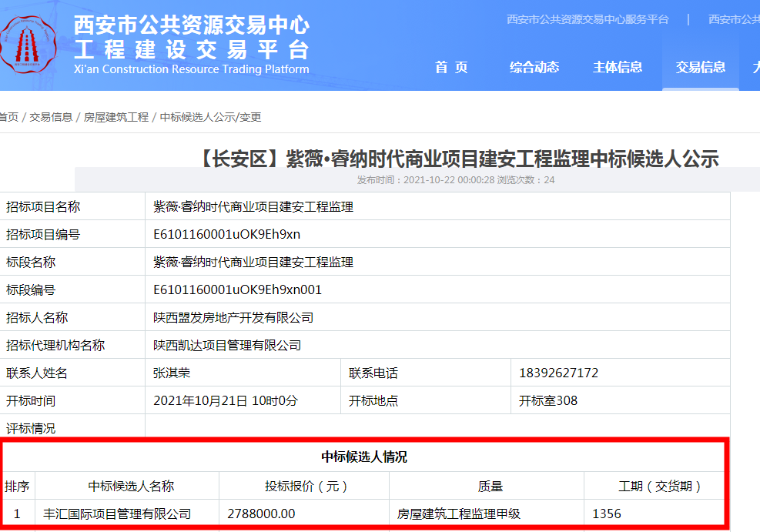Select section number E6101160001uOK9Eh9xn001

point(237,289)
